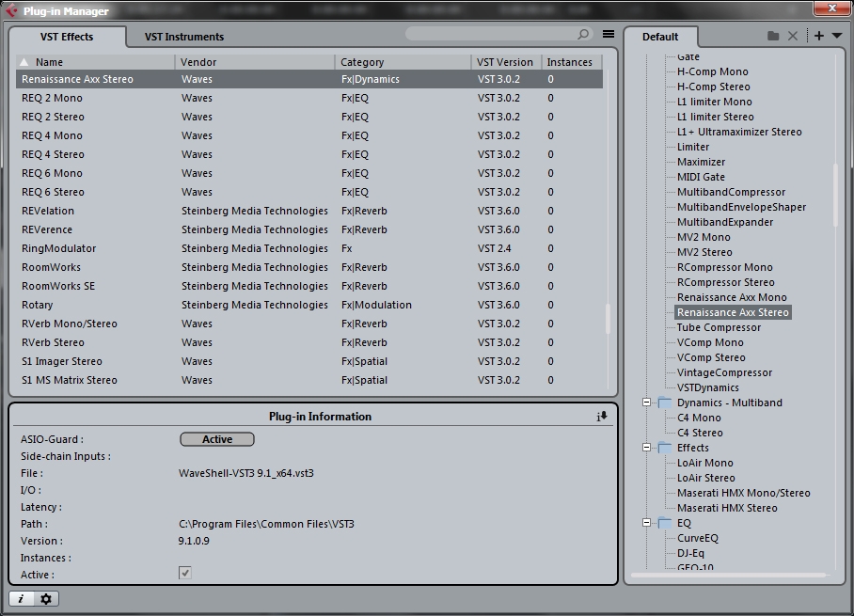The image size is (854, 616).
Task: Select the EQ folder icon
Action: [664, 523]
